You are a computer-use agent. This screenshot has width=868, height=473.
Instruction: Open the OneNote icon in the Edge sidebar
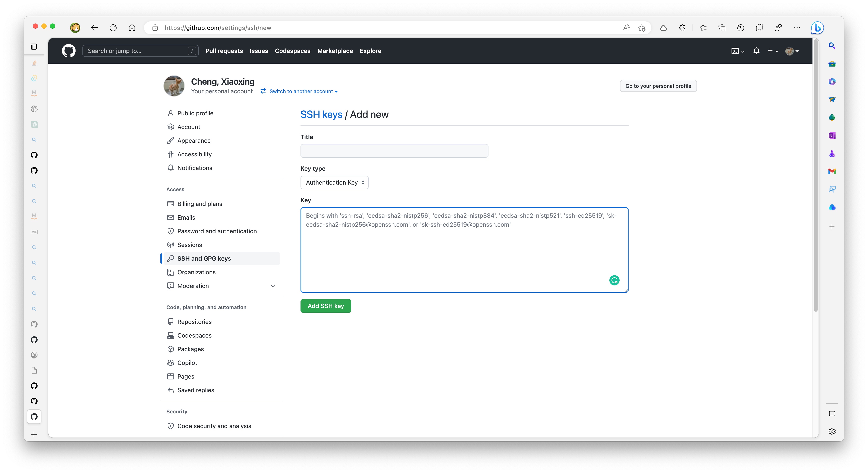(832, 135)
